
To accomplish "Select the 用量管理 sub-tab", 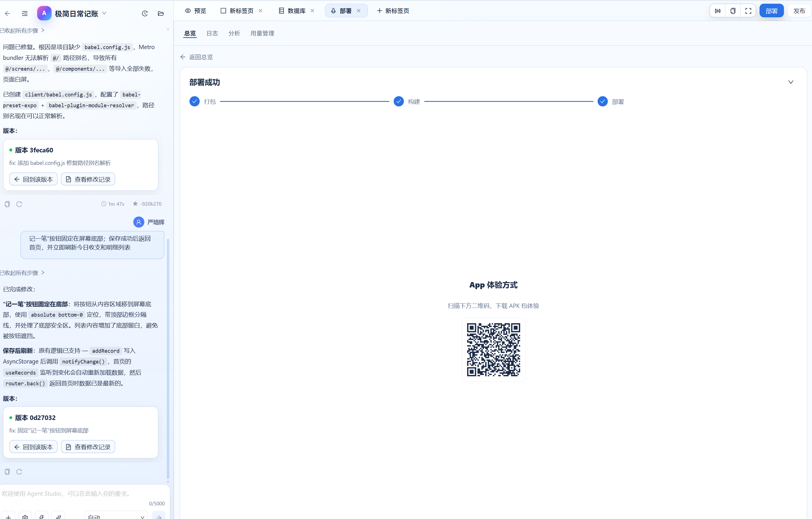I will (x=262, y=33).
